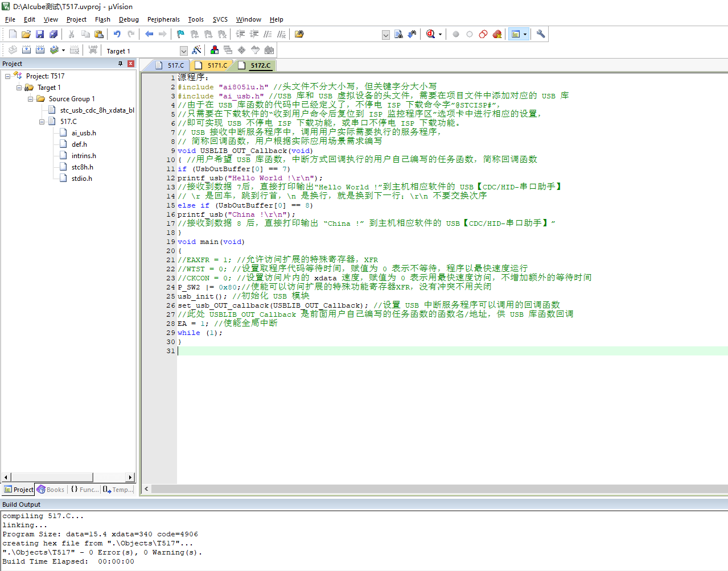Open Configuration with the wrench icon
Screen dimensions: 728x571
click(x=541, y=34)
